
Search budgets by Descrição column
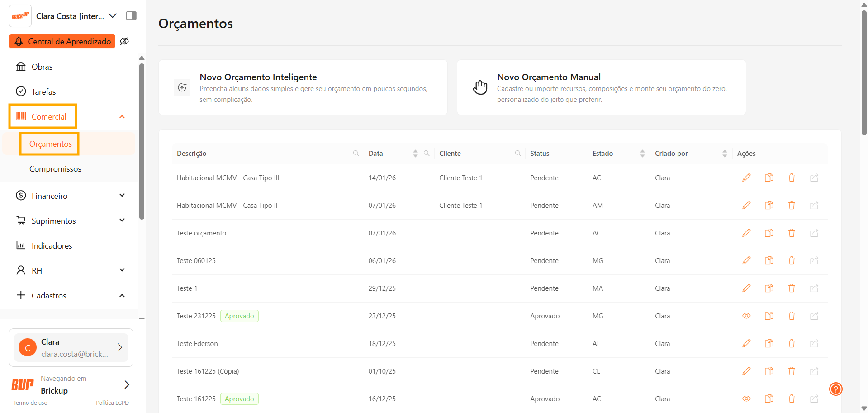pos(356,154)
